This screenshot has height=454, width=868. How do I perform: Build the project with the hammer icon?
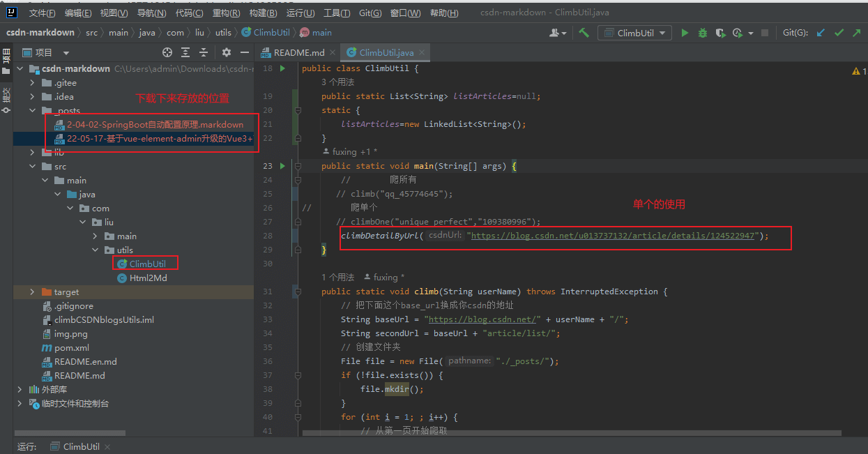pyautogui.click(x=584, y=33)
